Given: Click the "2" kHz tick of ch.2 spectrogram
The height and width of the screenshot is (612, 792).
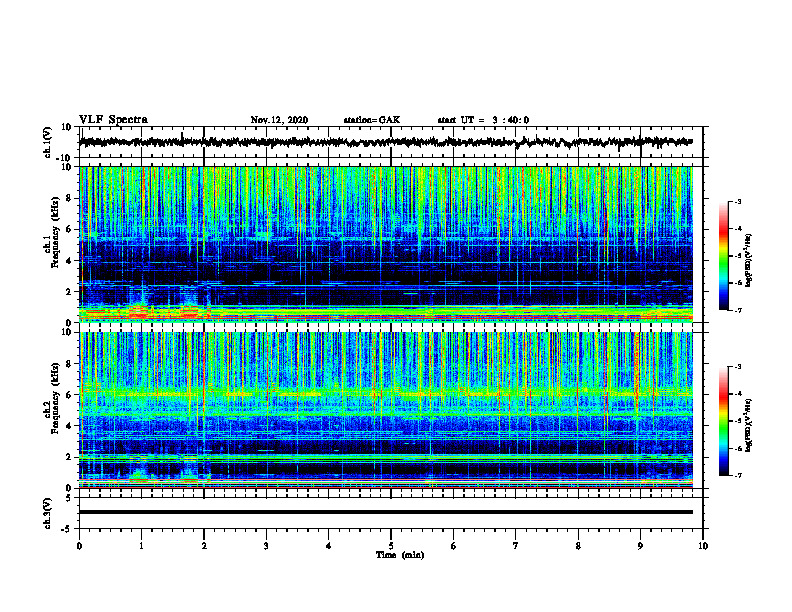Looking at the screenshot, I should coord(69,457).
